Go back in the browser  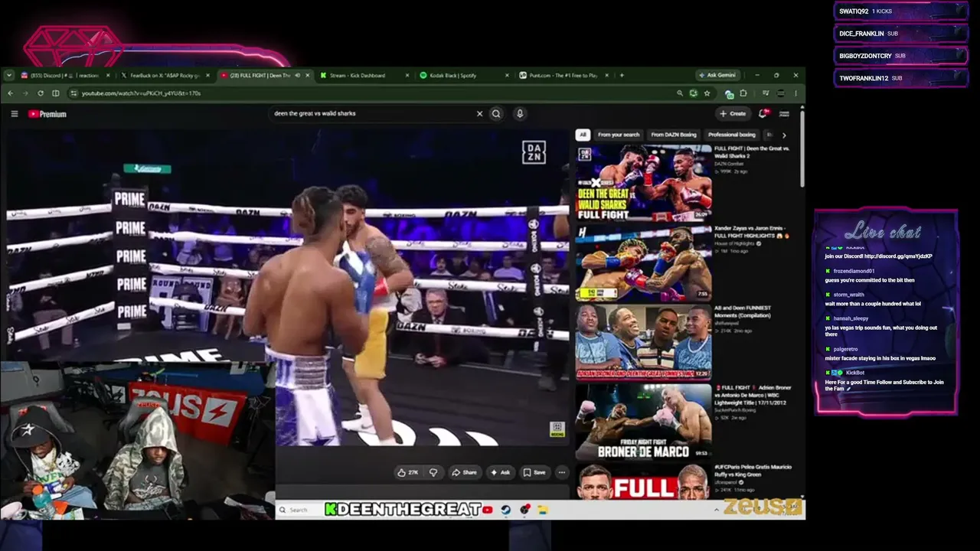click(x=10, y=93)
